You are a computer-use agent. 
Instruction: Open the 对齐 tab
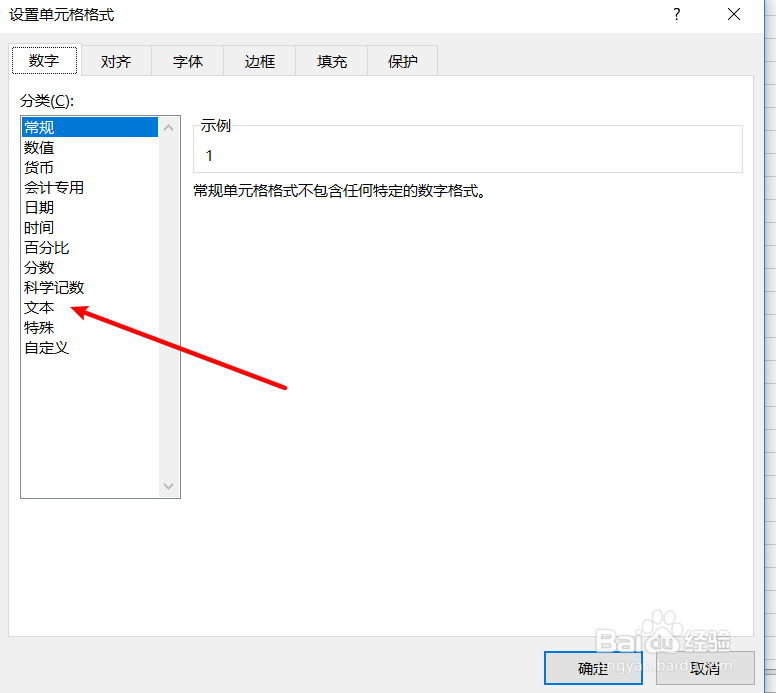116,61
